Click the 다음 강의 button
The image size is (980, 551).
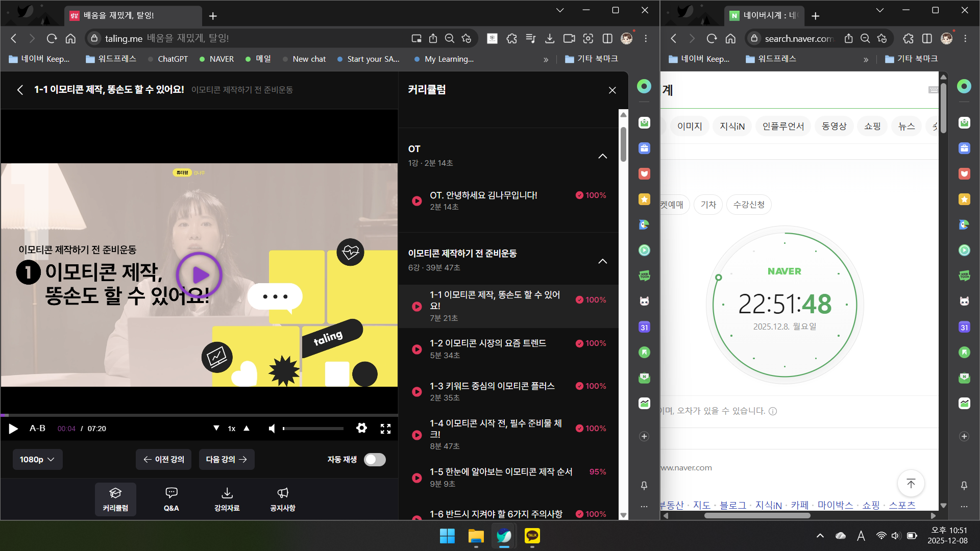click(x=226, y=460)
